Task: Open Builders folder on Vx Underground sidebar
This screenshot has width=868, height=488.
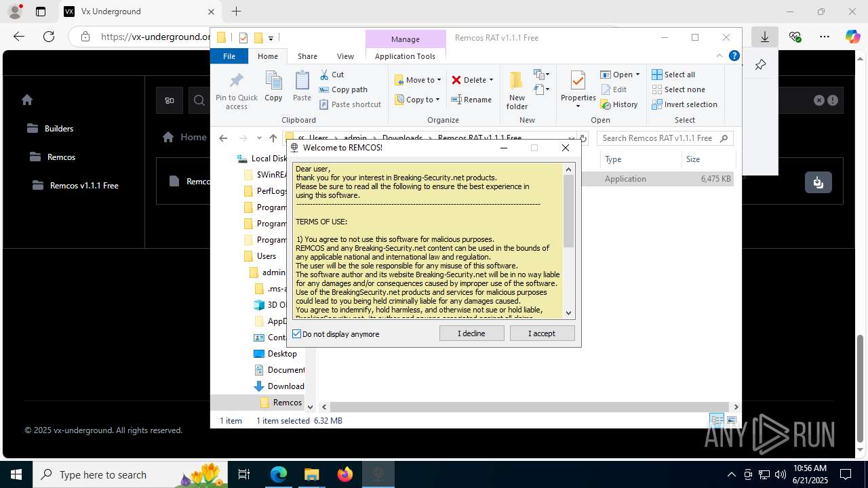Action: tap(59, 129)
